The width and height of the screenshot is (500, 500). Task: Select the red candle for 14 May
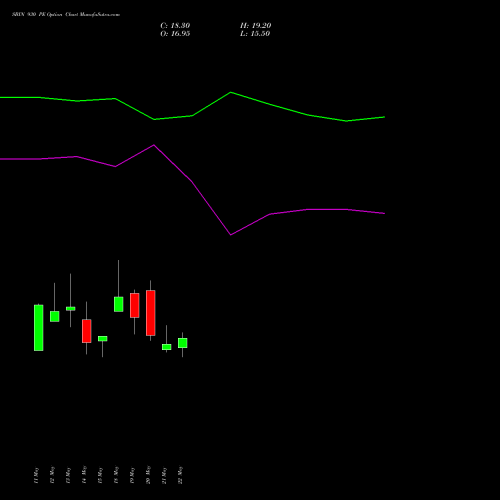tap(87, 331)
